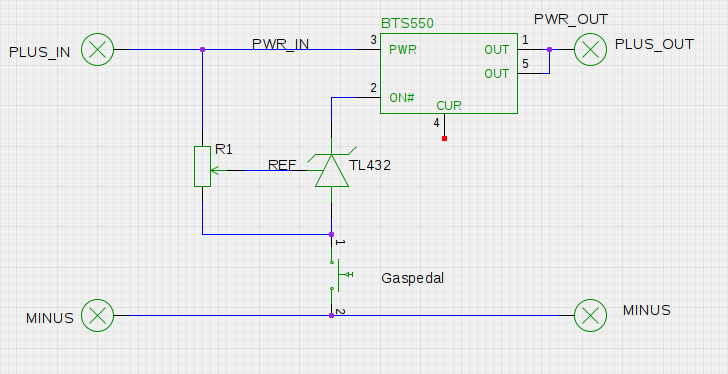Viewport: 728px width, 374px height.
Task: Select the PWR_IN net label
Action: [x=280, y=44]
